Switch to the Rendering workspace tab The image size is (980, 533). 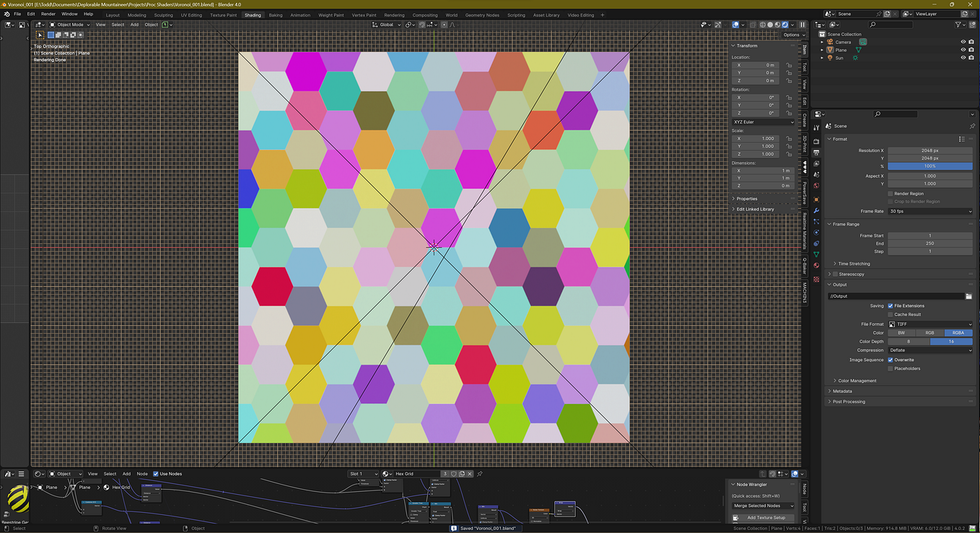coord(394,14)
